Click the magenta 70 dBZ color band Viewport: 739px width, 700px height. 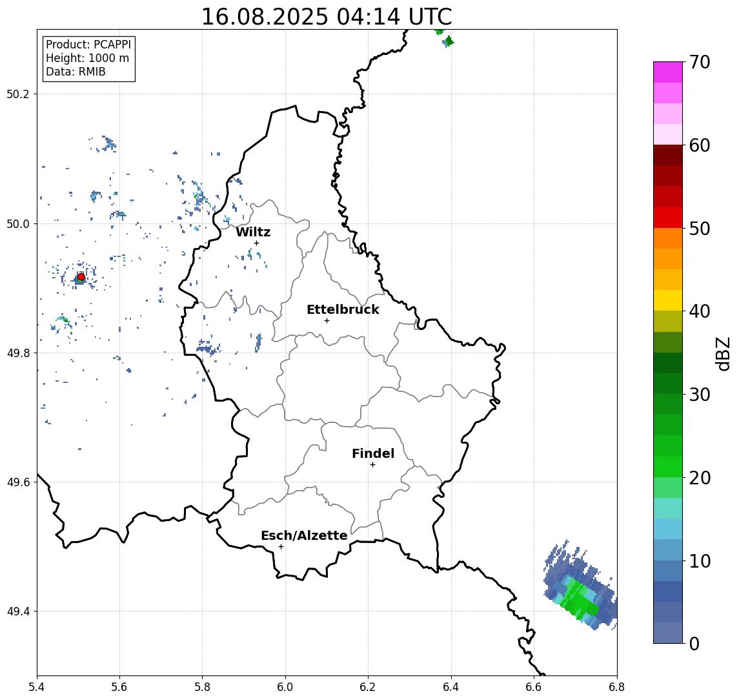(x=668, y=72)
